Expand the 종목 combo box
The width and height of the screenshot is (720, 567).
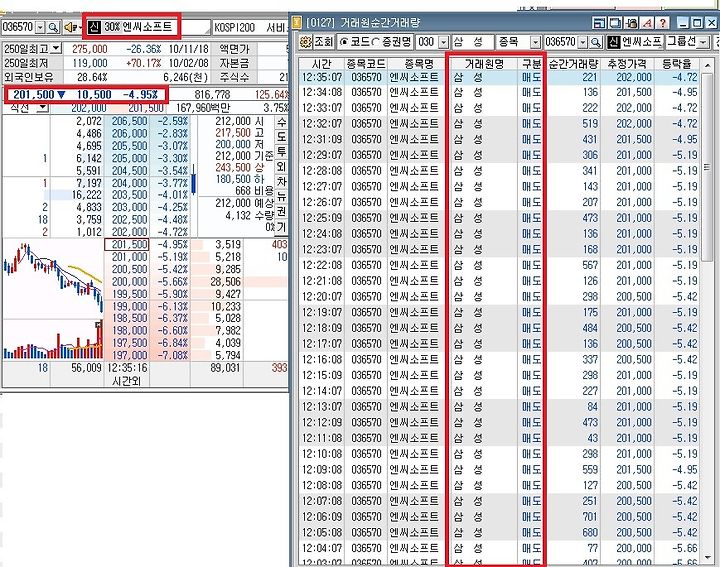(535, 43)
